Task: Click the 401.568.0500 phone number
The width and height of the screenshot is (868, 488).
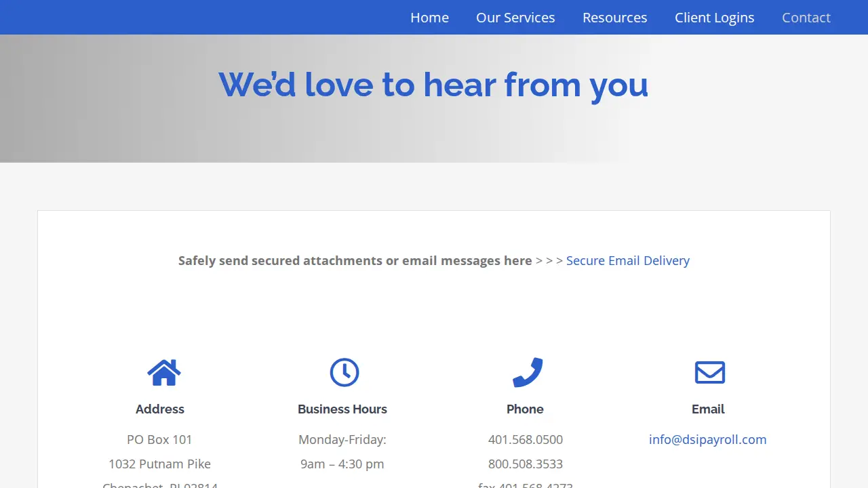Action: (x=526, y=439)
